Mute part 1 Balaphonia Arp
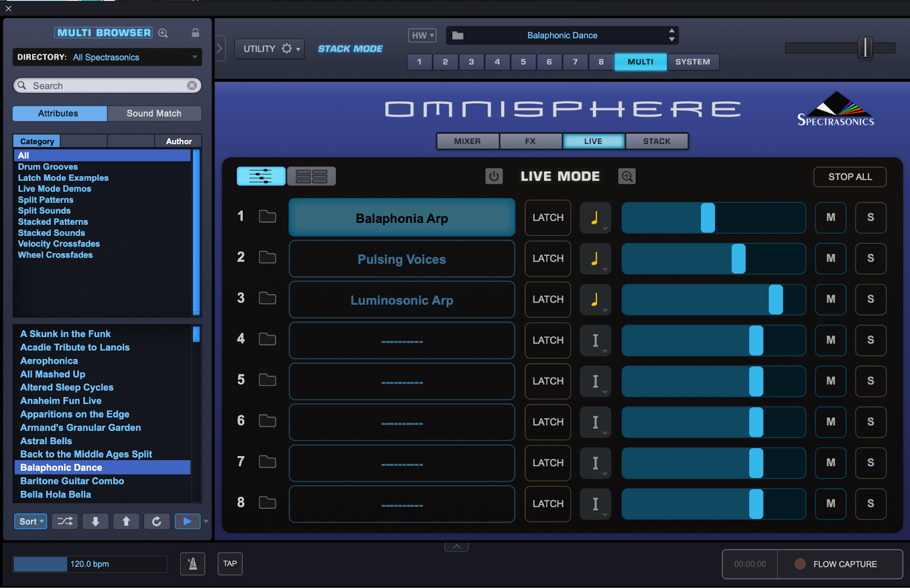Screen dimensions: 910x588 [831, 217]
